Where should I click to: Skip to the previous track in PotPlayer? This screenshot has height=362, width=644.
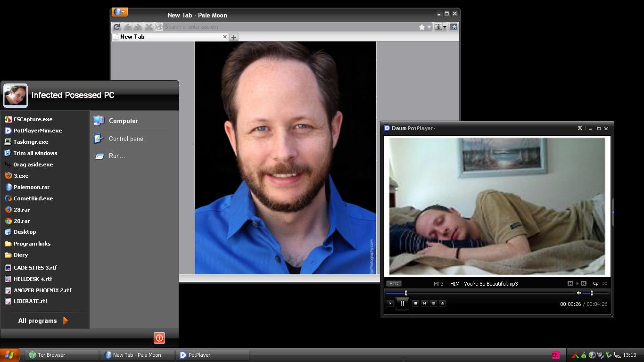click(390, 304)
